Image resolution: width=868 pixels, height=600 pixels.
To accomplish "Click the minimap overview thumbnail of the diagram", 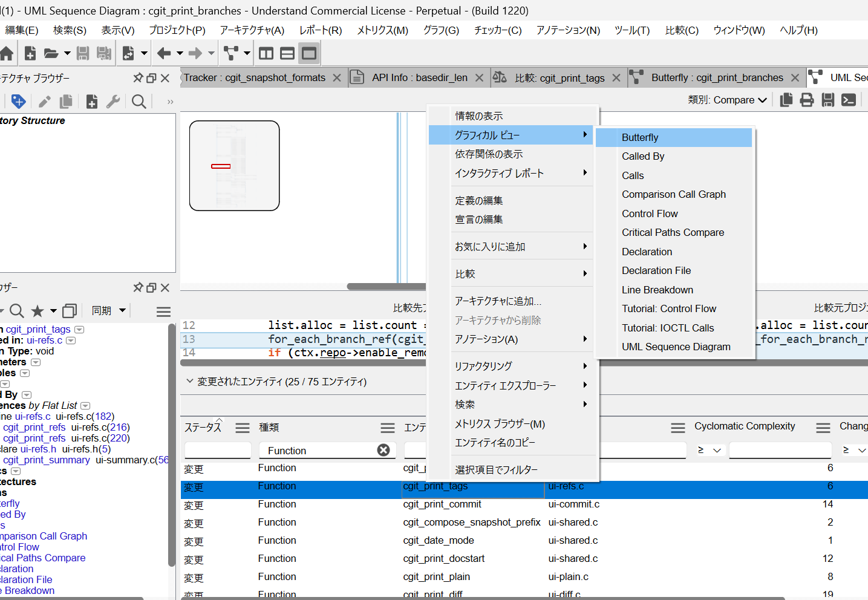I will (x=234, y=166).
